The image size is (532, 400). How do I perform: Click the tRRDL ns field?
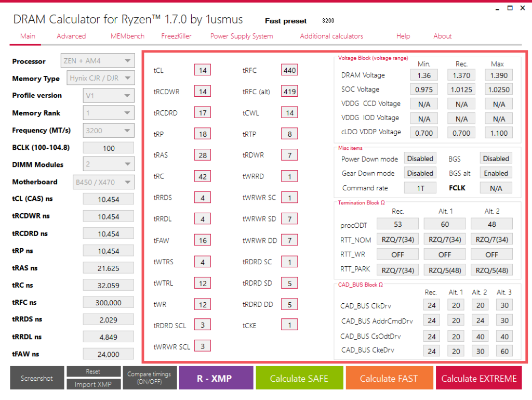point(109,337)
